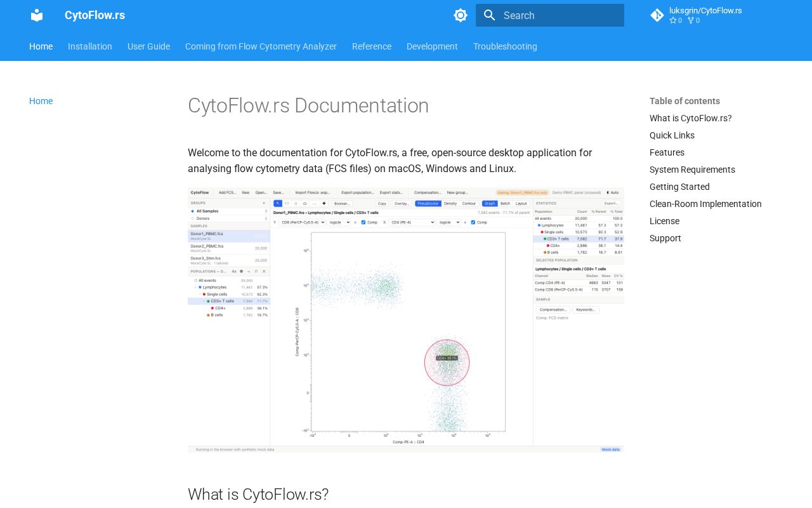Select Support in the table of contents
This screenshot has height=508, width=812.
tap(665, 238)
